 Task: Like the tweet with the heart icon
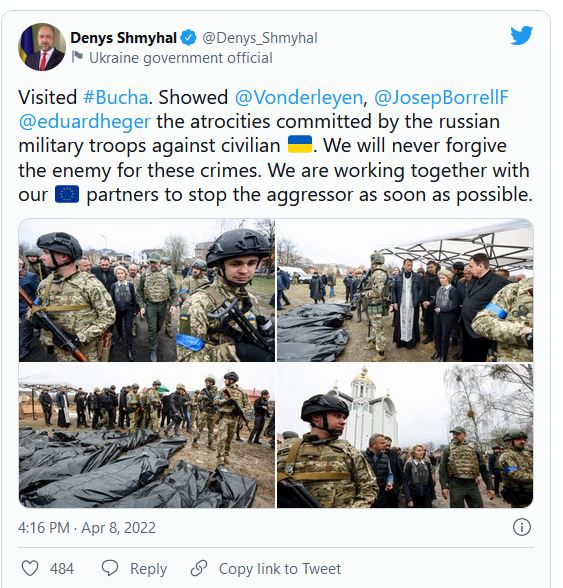30,568
